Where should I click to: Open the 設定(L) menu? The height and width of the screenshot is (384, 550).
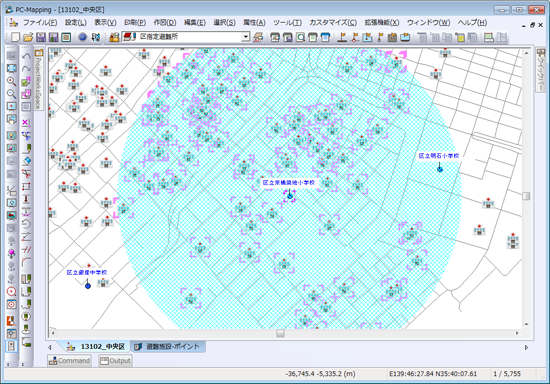pos(75,23)
